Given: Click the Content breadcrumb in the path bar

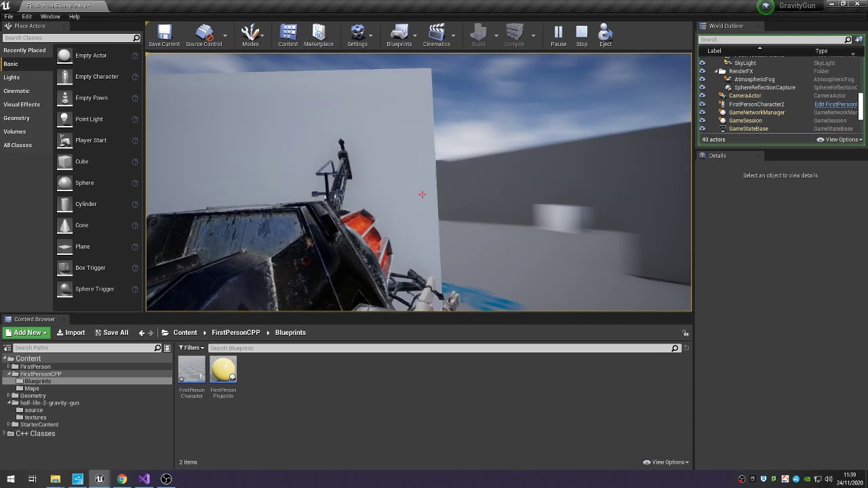Looking at the screenshot, I should pyautogui.click(x=185, y=333).
